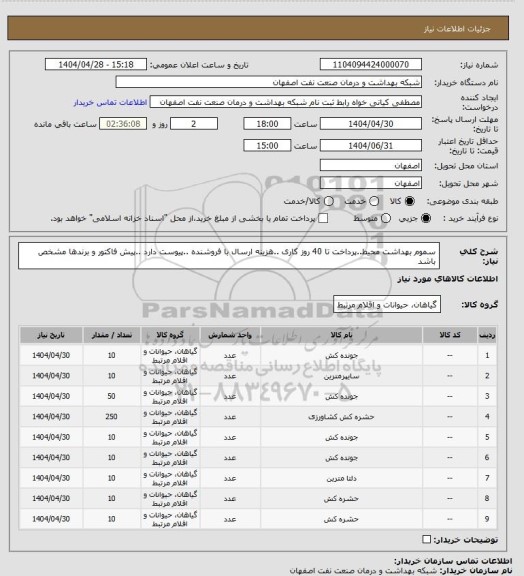Screen dimensions: 524x576
Task: Click the goods group cell in row 2
Action: 170,376
